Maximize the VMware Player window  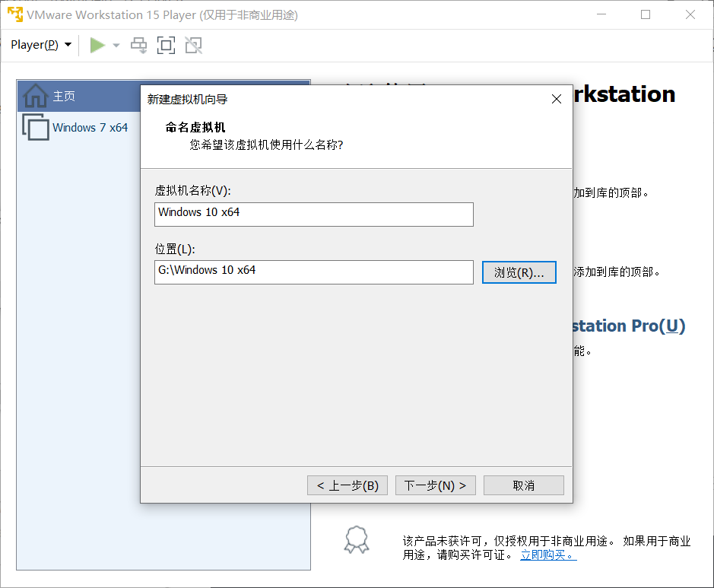click(646, 14)
